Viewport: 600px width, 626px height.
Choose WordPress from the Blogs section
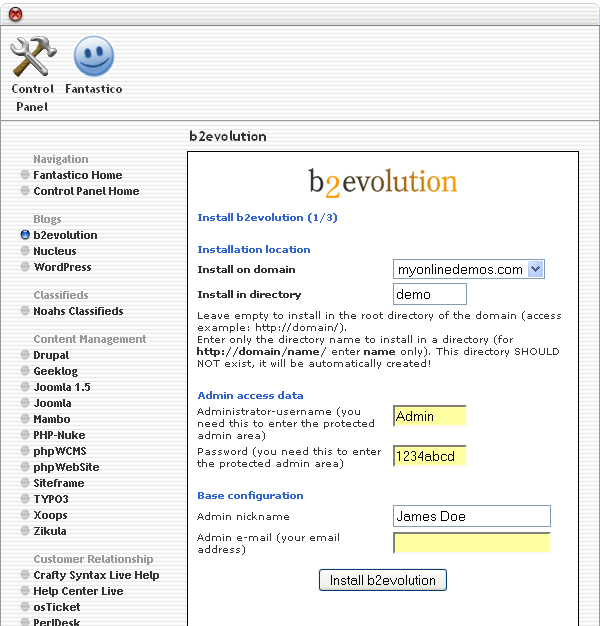(x=63, y=267)
